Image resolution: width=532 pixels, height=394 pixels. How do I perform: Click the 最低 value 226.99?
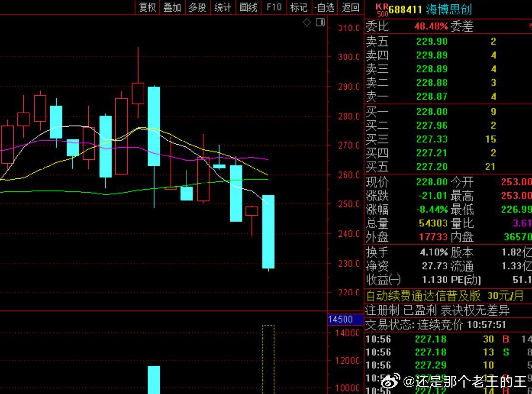[516, 210]
